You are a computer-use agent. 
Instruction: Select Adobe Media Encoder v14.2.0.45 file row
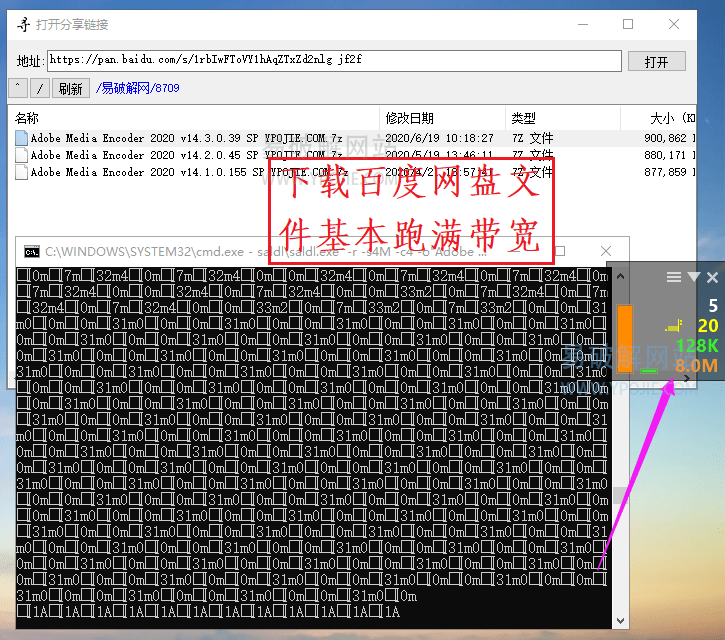[x=354, y=155]
